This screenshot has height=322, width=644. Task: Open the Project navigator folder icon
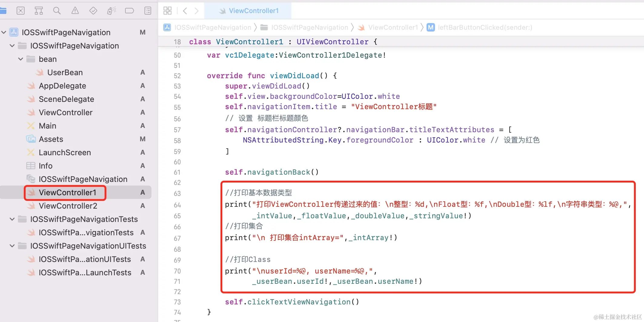pos(3,11)
